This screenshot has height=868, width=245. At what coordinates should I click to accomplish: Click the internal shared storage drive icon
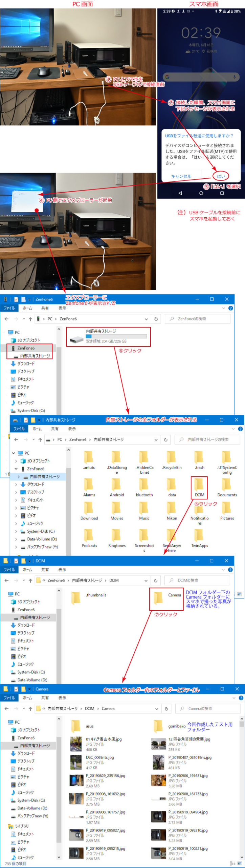[76, 339]
